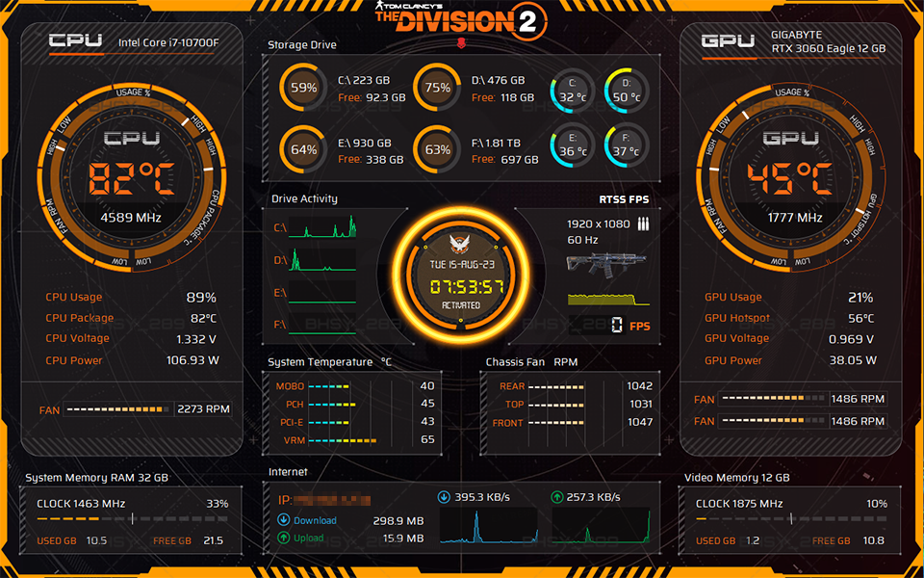924x578 pixels.
Task: Click the Free: 92.3 GB text
Action: 372,97
